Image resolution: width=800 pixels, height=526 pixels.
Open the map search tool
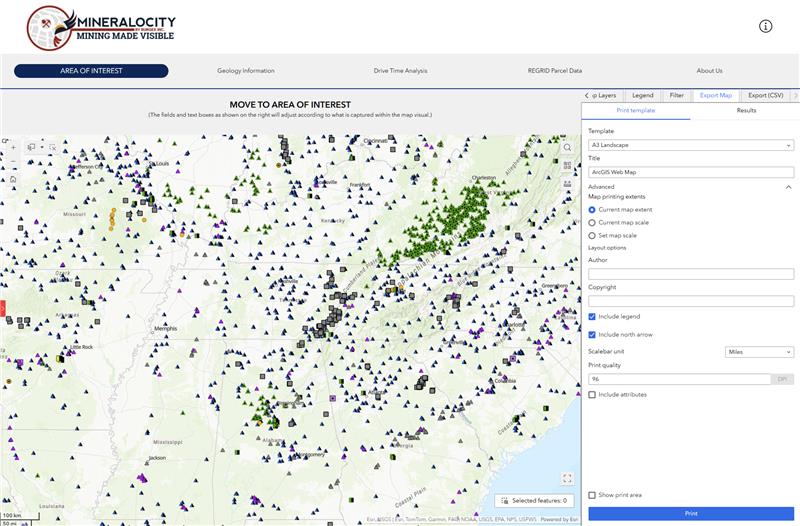point(567,147)
